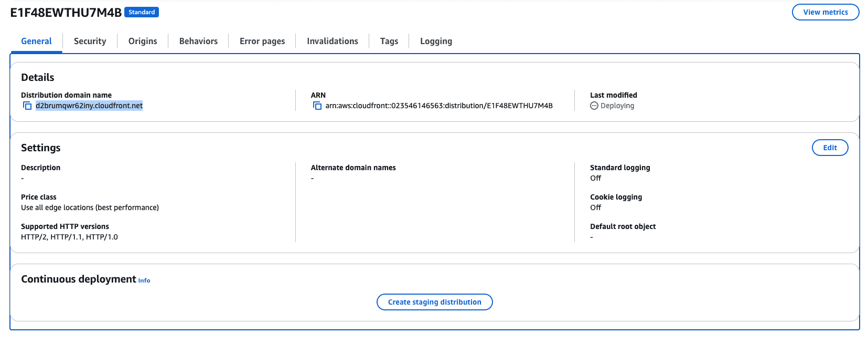
Task: Click the Details section heading
Action: click(x=37, y=77)
